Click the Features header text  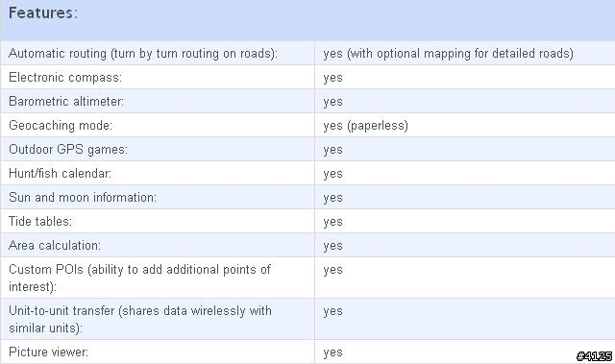[43, 12]
